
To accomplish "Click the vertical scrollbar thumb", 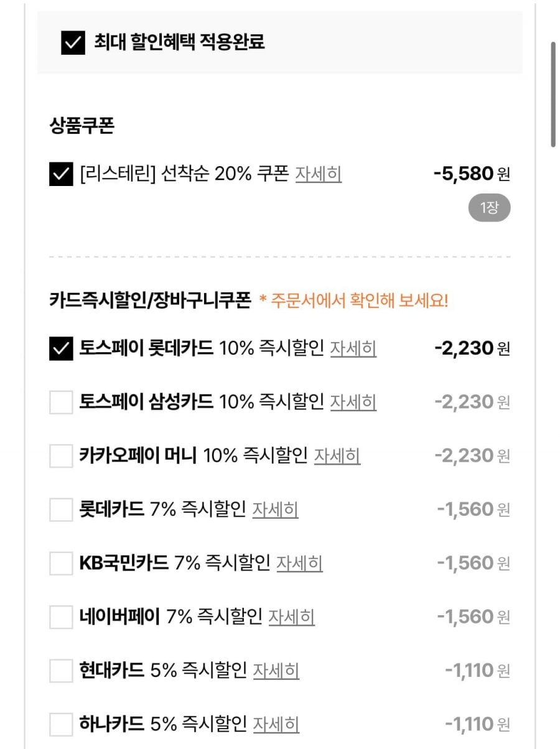I will (x=553, y=95).
